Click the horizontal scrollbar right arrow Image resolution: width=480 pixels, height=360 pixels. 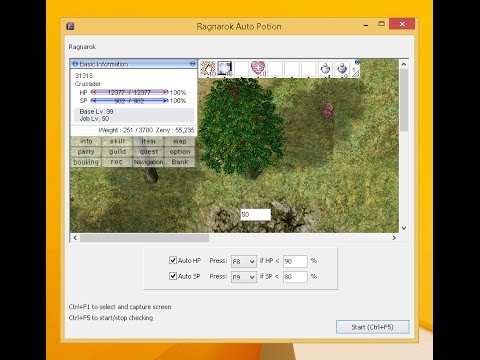[x=394, y=238]
